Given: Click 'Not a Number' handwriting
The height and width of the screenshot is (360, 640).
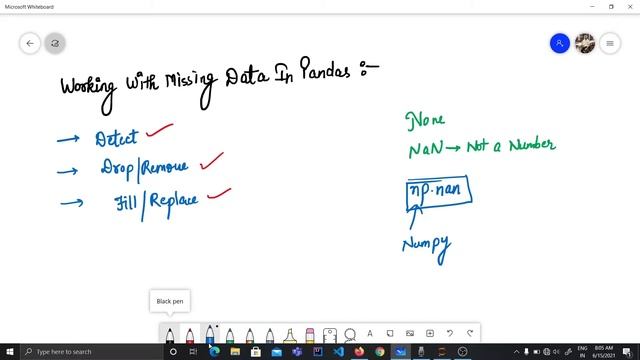Looking at the screenshot, I should [x=511, y=145].
